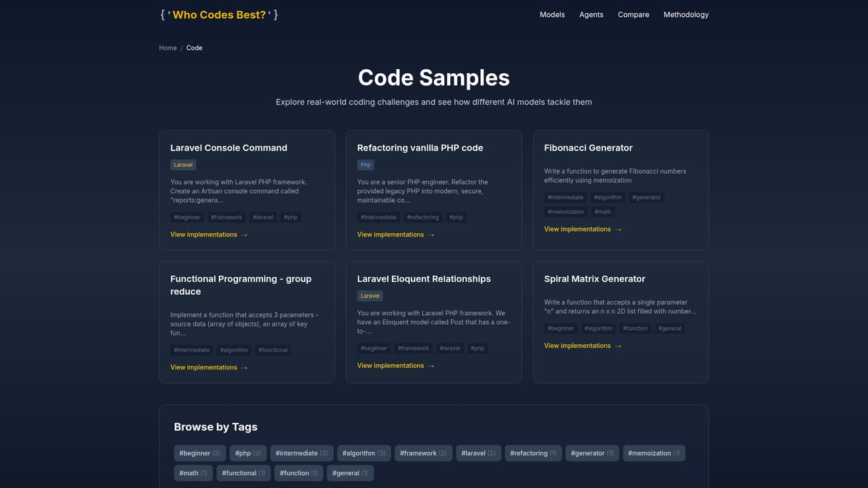Click the Laravel badge on Eloquent Relationships card
This screenshot has width=868, height=488.
click(370, 296)
